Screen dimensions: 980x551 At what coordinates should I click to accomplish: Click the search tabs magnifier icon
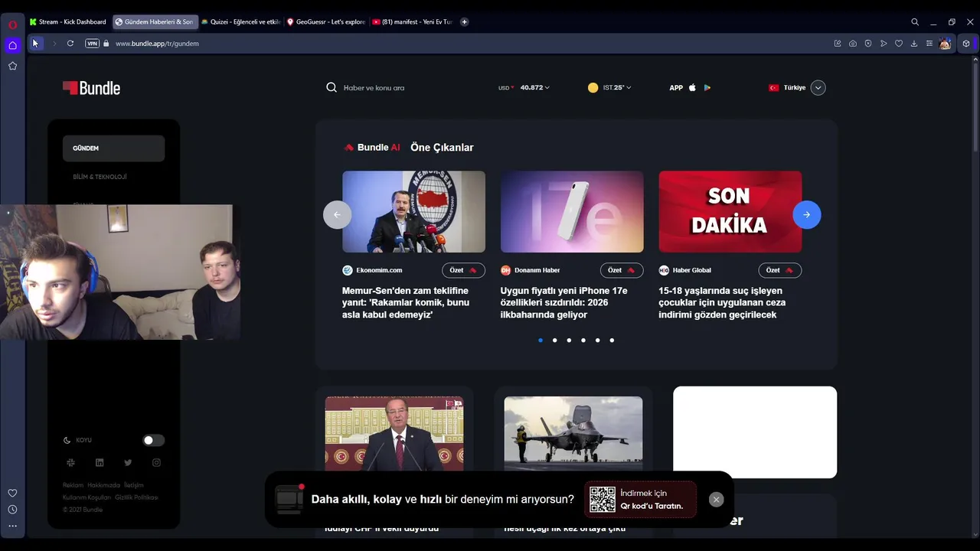click(x=915, y=22)
